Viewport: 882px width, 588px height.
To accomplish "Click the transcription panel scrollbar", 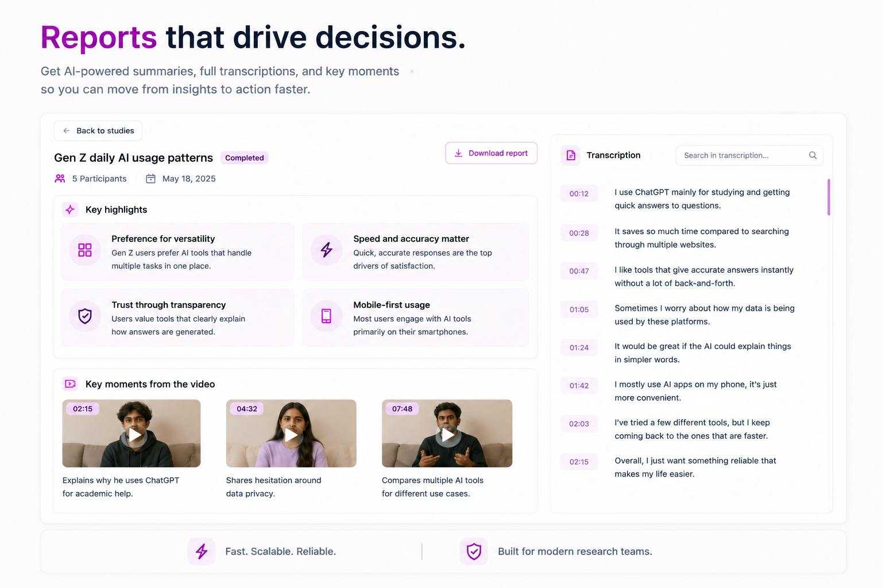I will coord(829,197).
